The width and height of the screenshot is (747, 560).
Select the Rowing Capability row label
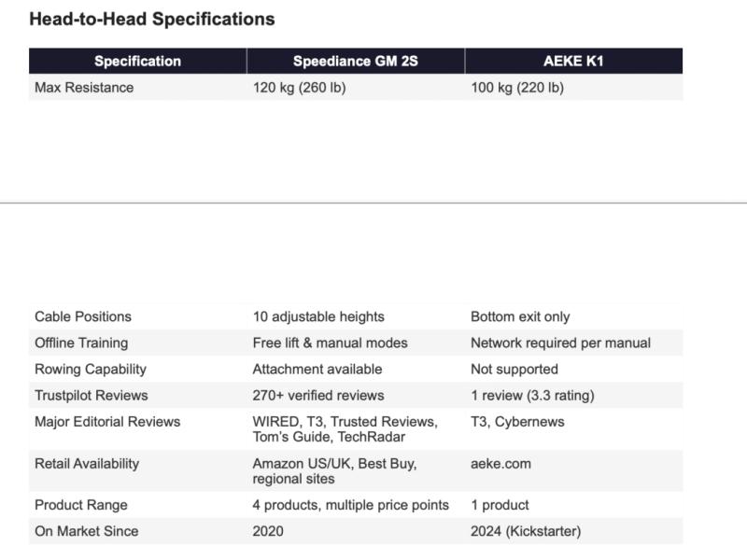pyautogui.click(x=91, y=369)
